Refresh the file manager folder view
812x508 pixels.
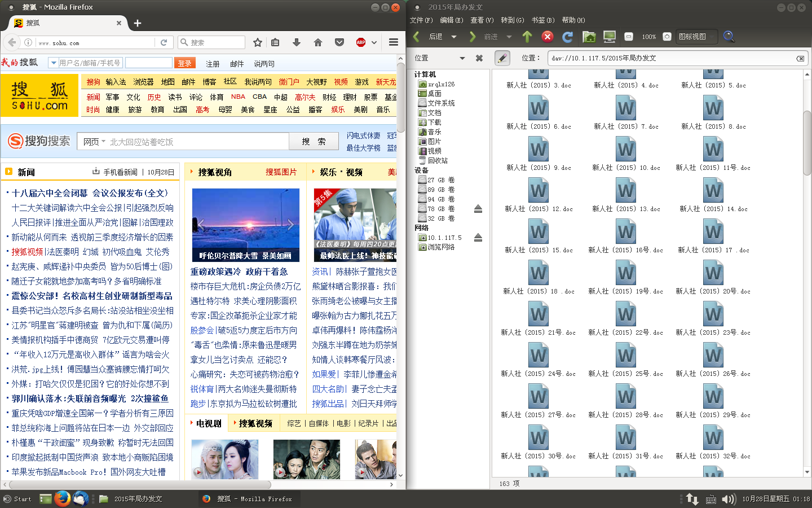pos(568,37)
